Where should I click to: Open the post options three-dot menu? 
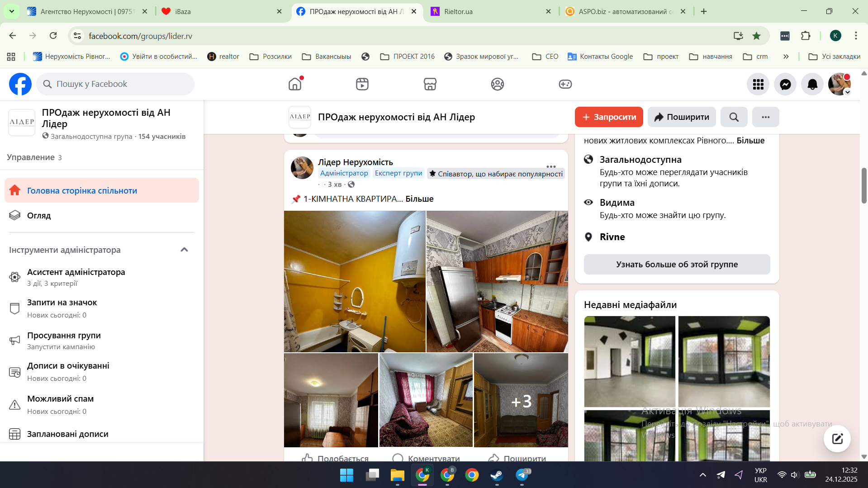(550, 166)
